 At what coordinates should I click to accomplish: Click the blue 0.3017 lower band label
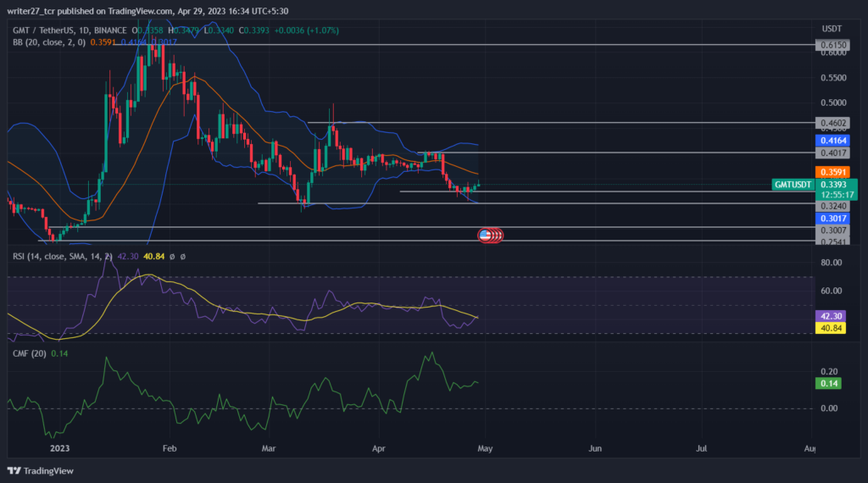point(832,219)
